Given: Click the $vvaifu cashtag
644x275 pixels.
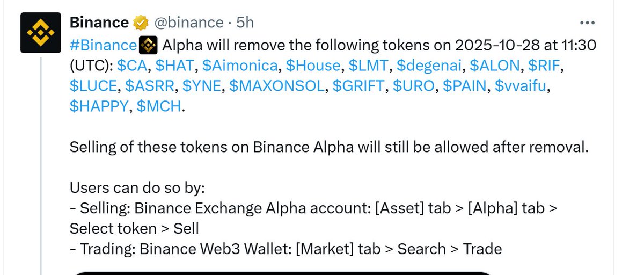Looking at the screenshot, I should pos(524,86).
